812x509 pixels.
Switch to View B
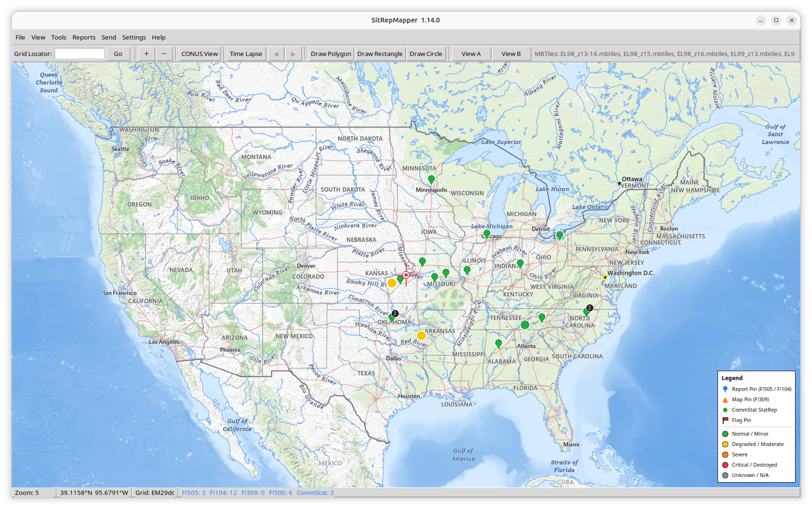click(511, 54)
